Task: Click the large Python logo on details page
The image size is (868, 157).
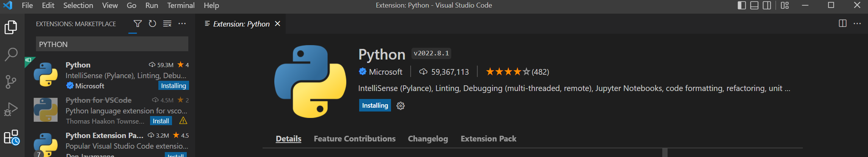Action: 310,81
